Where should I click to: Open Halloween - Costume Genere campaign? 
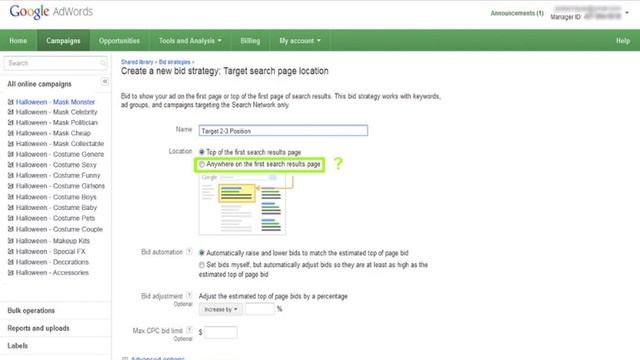pyautogui.click(x=60, y=154)
